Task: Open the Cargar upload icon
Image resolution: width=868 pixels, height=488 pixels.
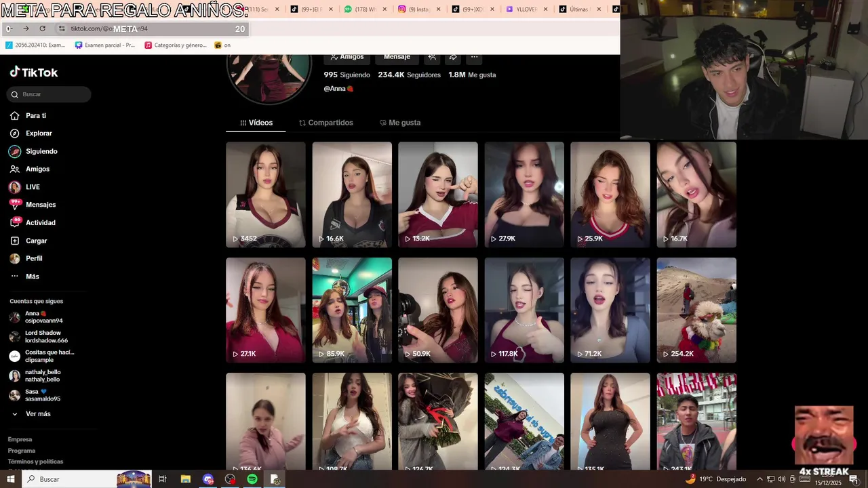Action: 15,241
